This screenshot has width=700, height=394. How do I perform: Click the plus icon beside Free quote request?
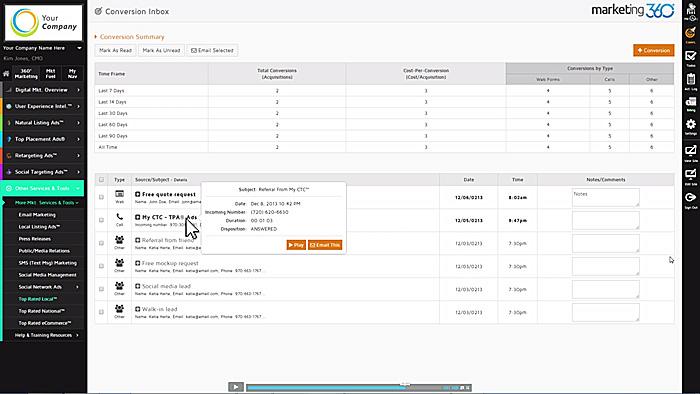coord(138,194)
